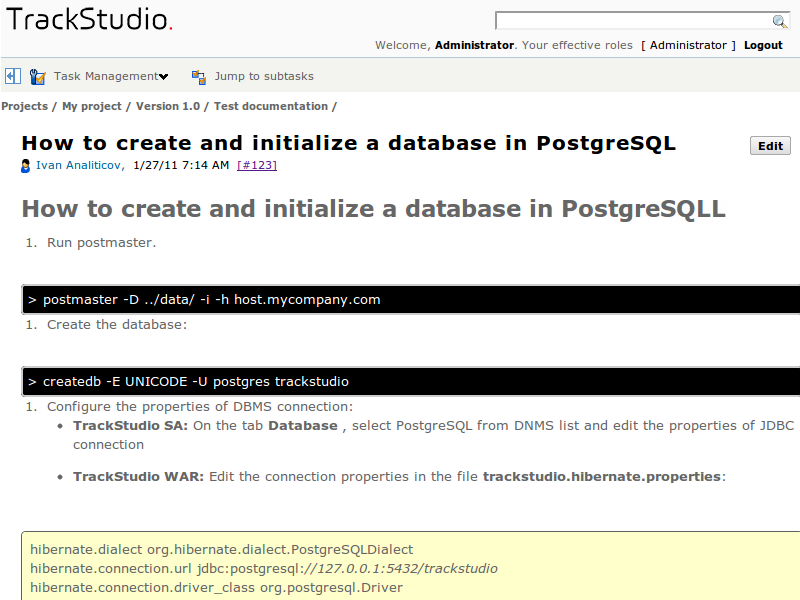Open the Task Management dropdown menu
Screen dimensions: 800x600
111,77
